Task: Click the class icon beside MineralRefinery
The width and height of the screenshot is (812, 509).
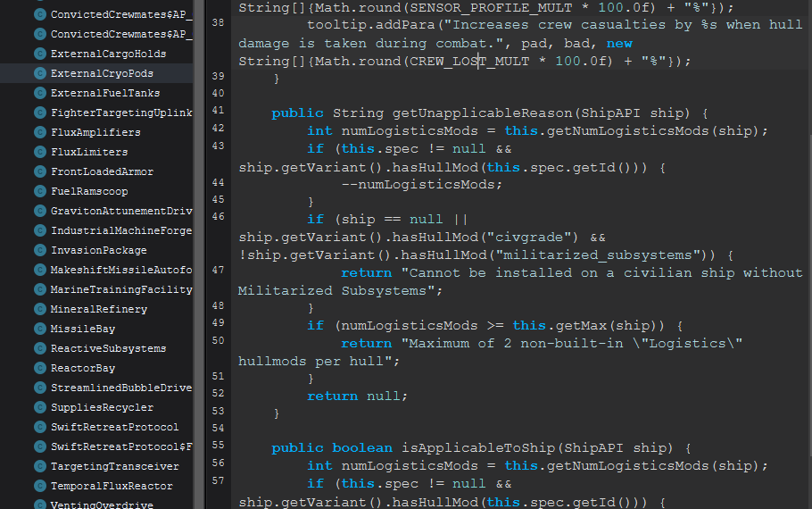Action: tap(40, 309)
